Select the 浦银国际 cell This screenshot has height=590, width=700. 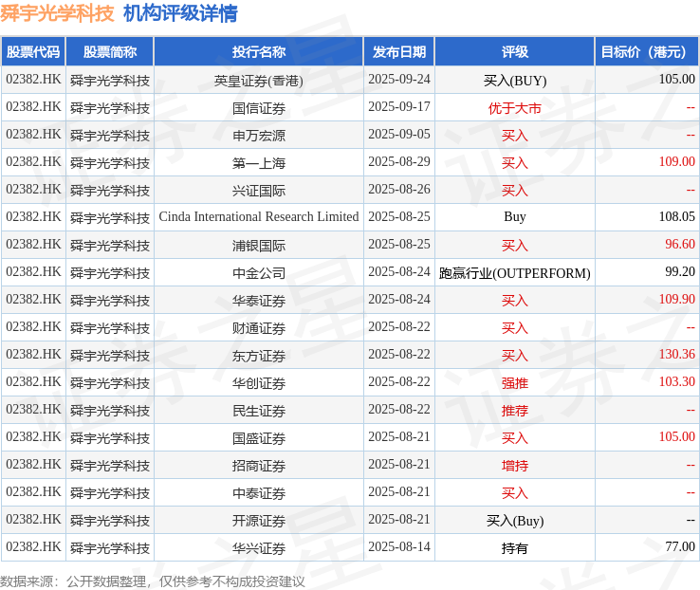point(259,246)
